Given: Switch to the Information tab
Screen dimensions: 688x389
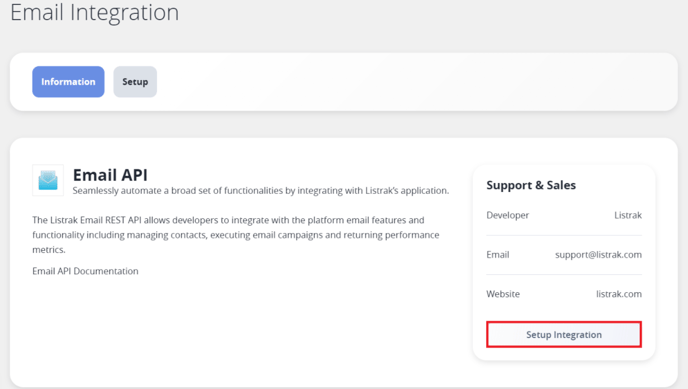Looking at the screenshot, I should (68, 82).
